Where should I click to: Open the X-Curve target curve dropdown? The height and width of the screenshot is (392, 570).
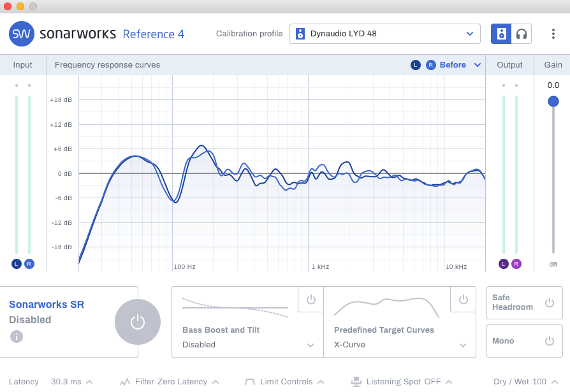400,345
